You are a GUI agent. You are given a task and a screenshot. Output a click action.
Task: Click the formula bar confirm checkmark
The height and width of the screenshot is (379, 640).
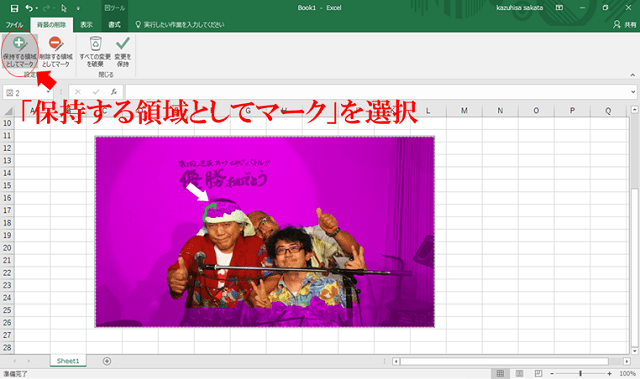(x=96, y=92)
